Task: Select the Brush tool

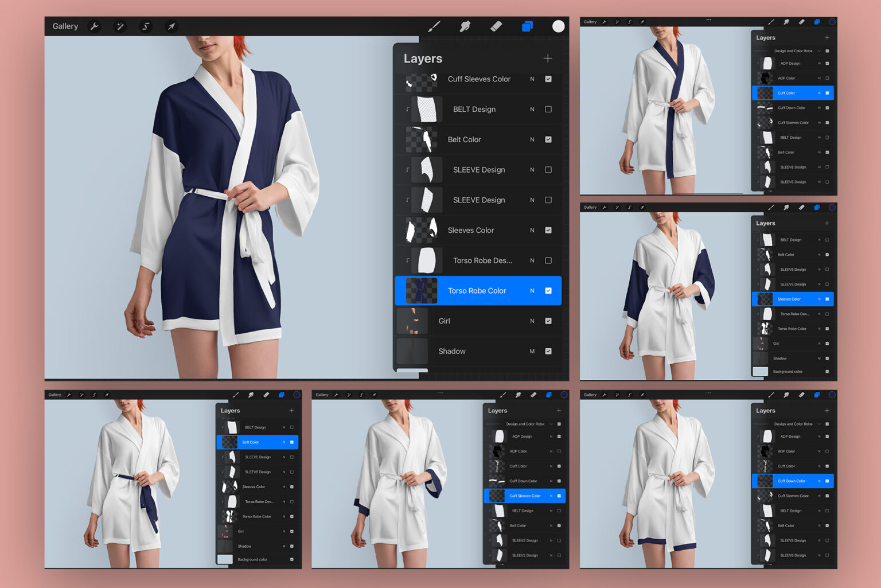Action: tap(434, 26)
